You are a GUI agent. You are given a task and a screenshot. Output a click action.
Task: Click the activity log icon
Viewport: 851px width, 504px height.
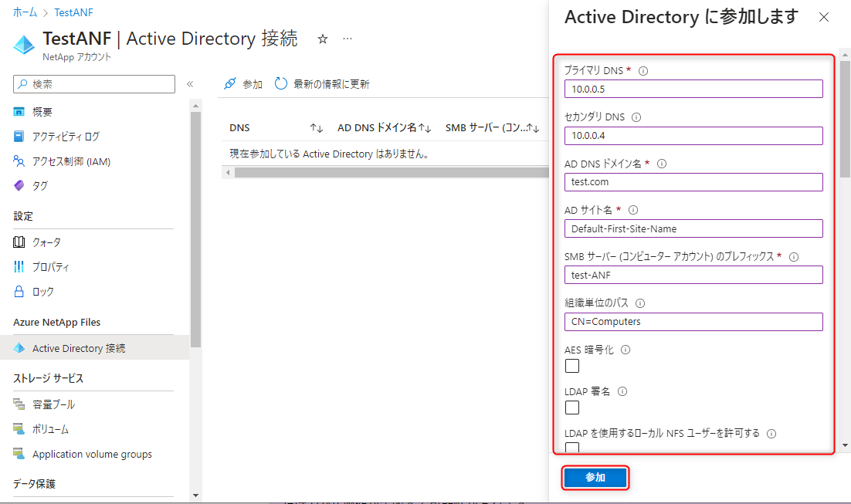click(19, 136)
